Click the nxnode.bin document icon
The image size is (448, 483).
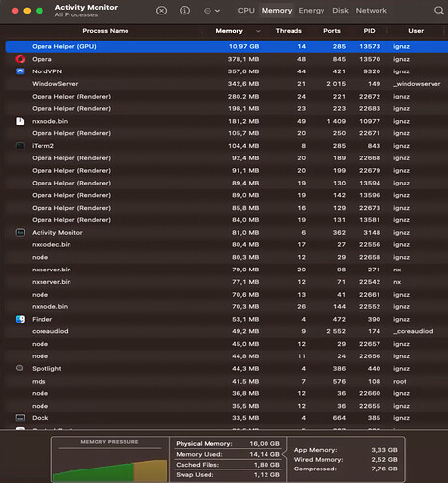coord(20,121)
